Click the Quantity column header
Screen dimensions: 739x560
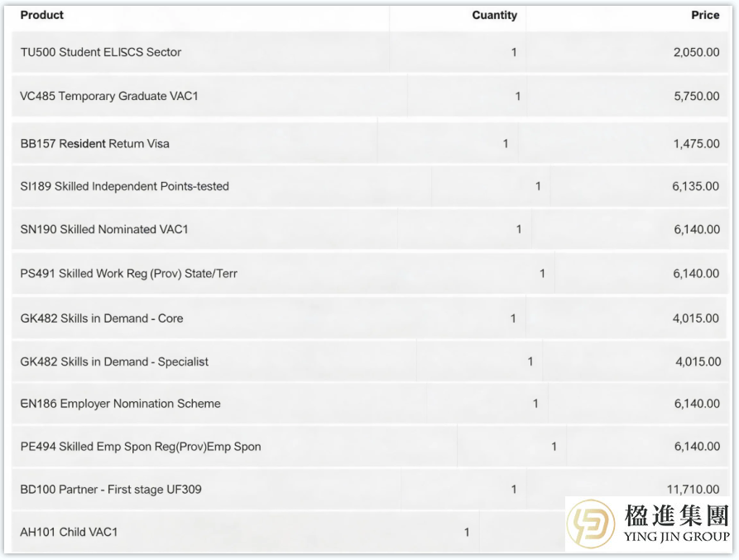click(494, 16)
